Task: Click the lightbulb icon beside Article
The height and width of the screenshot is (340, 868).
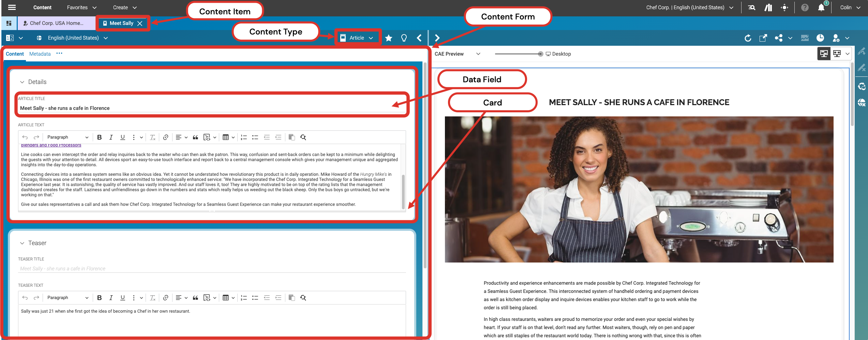Action: (x=404, y=38)
